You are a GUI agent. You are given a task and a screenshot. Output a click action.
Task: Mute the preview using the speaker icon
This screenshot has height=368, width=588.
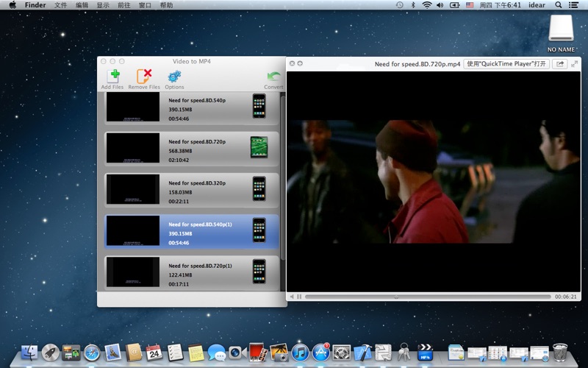pos(292,297)
